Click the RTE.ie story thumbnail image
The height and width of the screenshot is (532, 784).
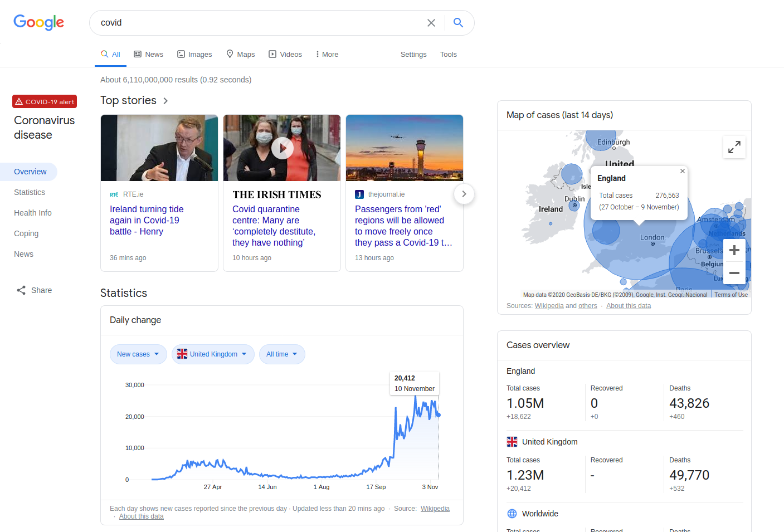(x=159, y=148)
